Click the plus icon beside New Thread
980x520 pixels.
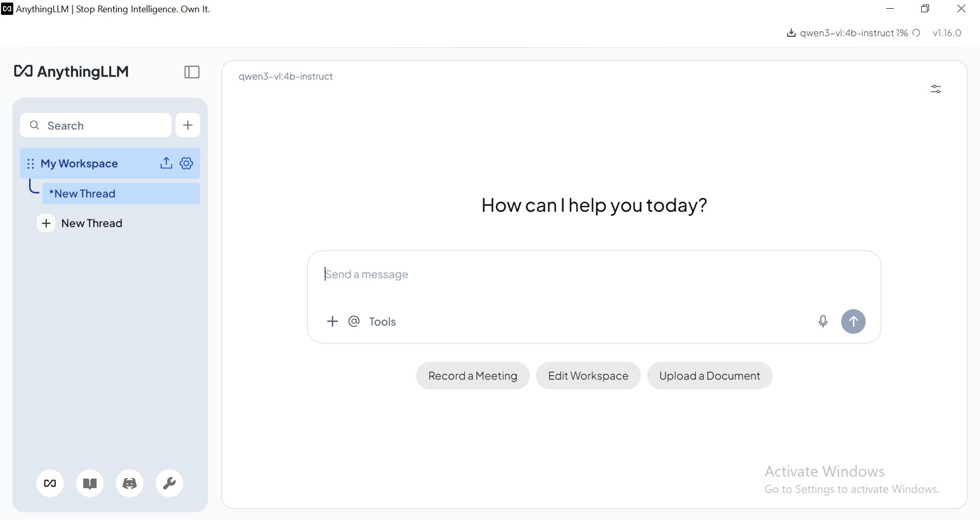(x=46, y=223)
